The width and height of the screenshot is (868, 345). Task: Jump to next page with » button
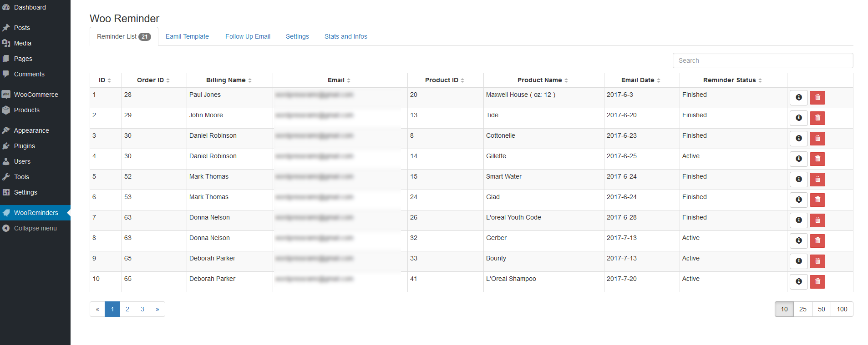coord(157,309)
